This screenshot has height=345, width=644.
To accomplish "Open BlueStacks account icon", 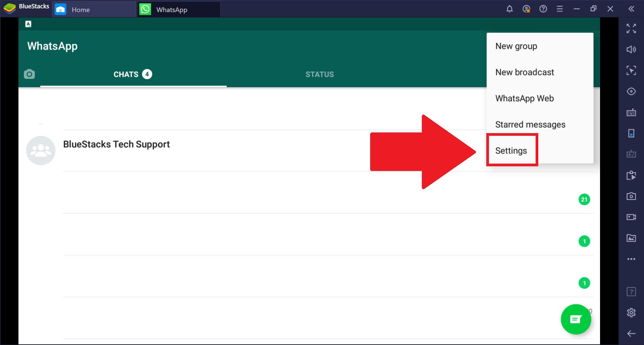I will [x=526, y=9].
